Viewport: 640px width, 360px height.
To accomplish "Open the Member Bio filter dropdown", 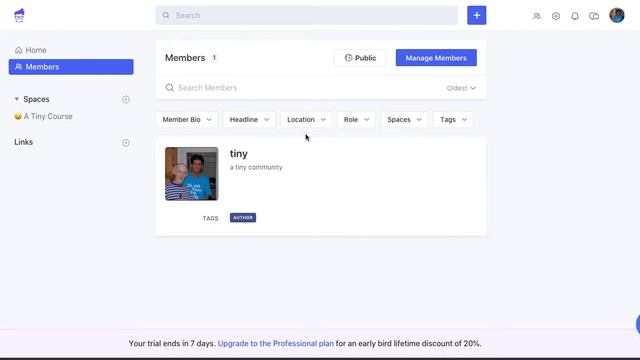I will tap(187, 120).
